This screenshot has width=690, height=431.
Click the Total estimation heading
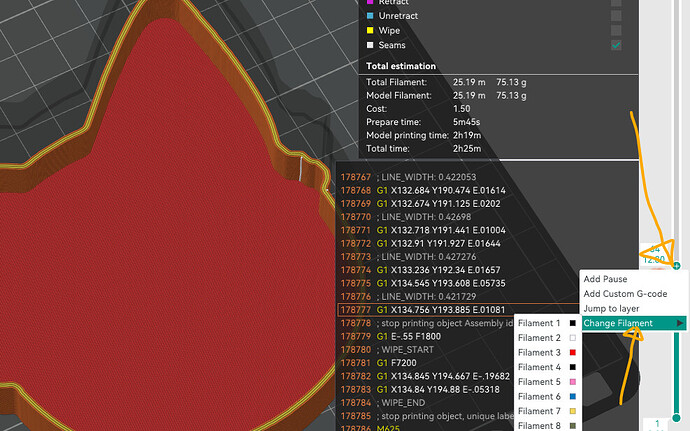click(x=401, y=66)
